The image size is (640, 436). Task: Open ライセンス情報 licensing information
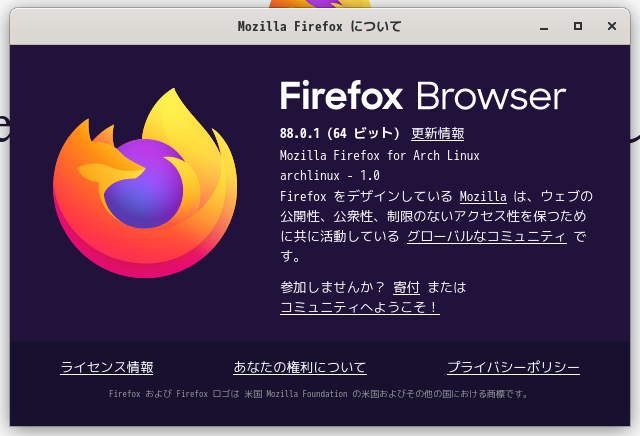tap(107, 367)
